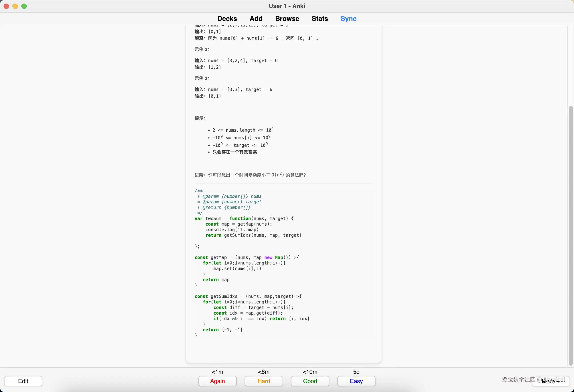
Task: Open the Decks screen
Action: [227, 18]
